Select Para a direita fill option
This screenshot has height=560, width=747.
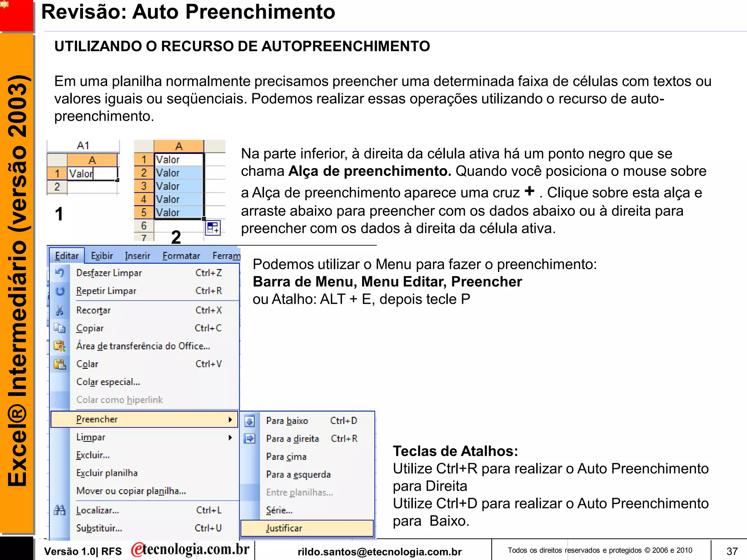click(x=307, y=439)
